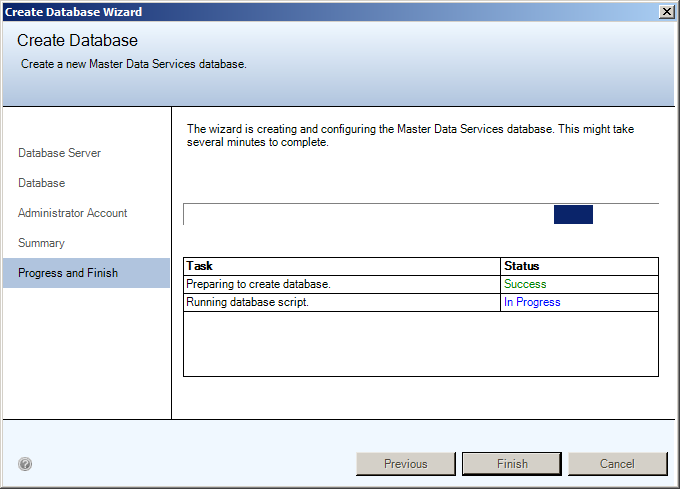This screenshot has height=489, width=680.
Task: Go to Administrator Account step
Action: (x=72, y=213)
